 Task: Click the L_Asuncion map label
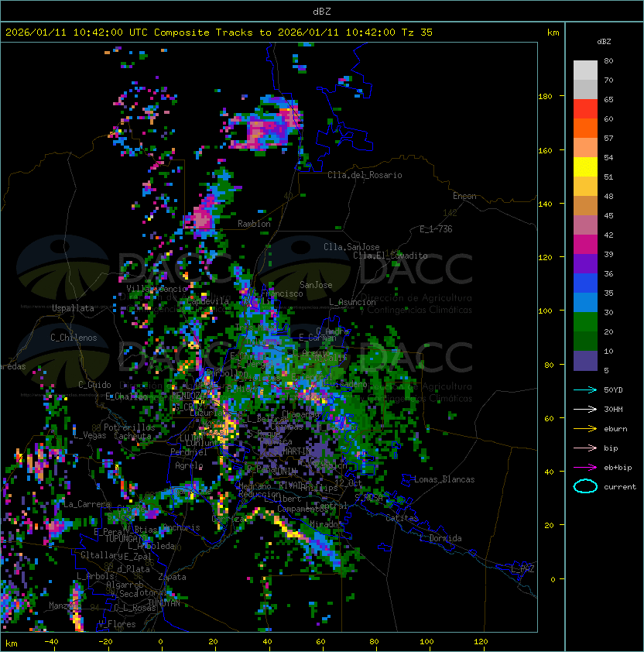pyautogui.click(x=352, y=302)
